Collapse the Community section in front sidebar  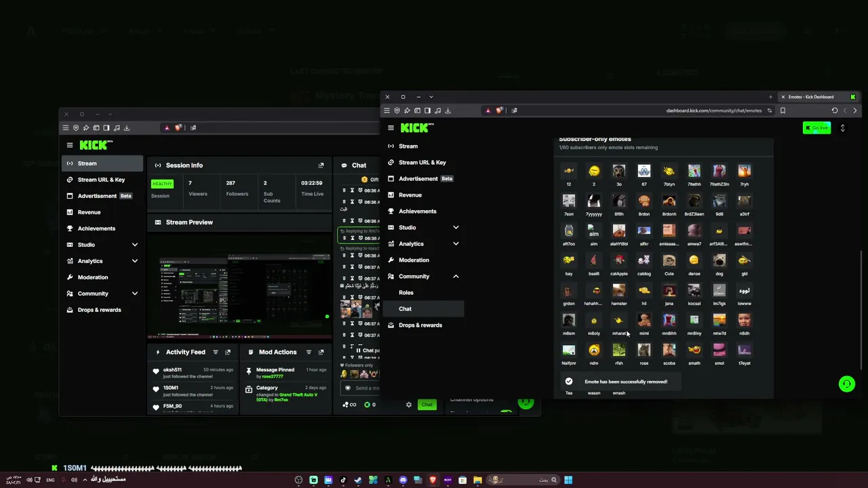coord(456,277)
